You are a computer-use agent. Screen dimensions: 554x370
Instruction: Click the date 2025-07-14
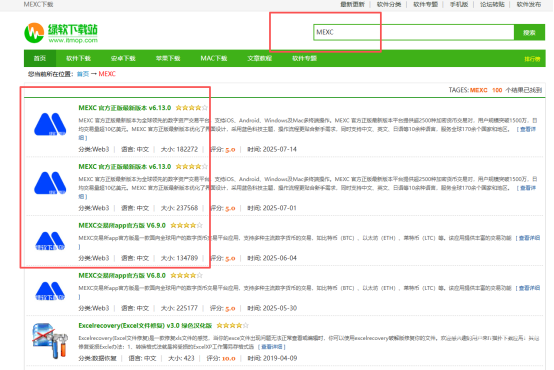point(280,149)
